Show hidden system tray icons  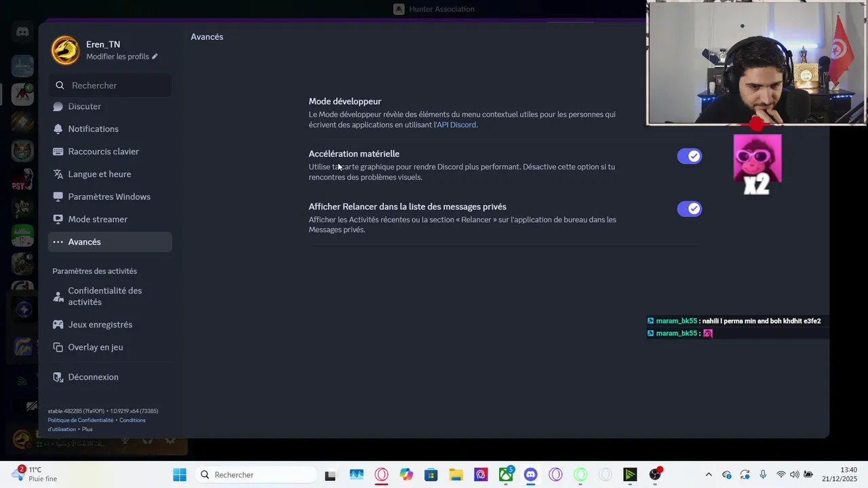[709, 475]
